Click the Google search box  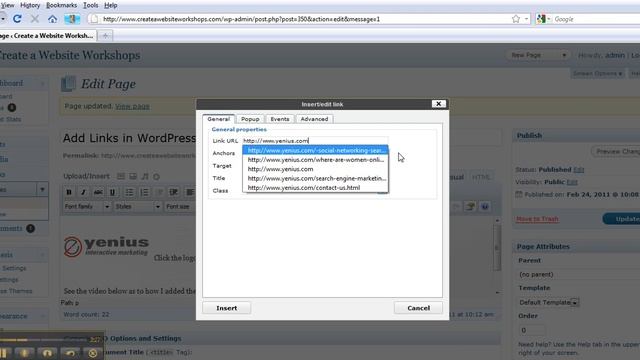597,19
